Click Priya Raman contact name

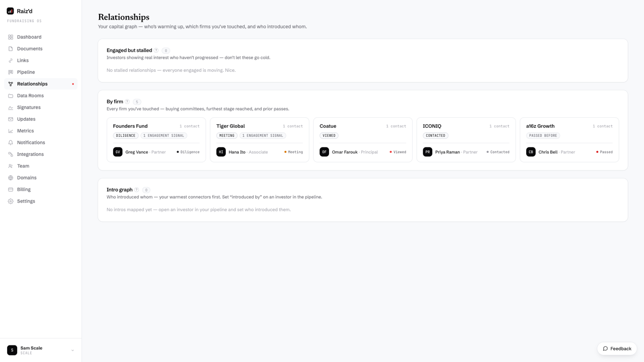click(x=448, y=152)
